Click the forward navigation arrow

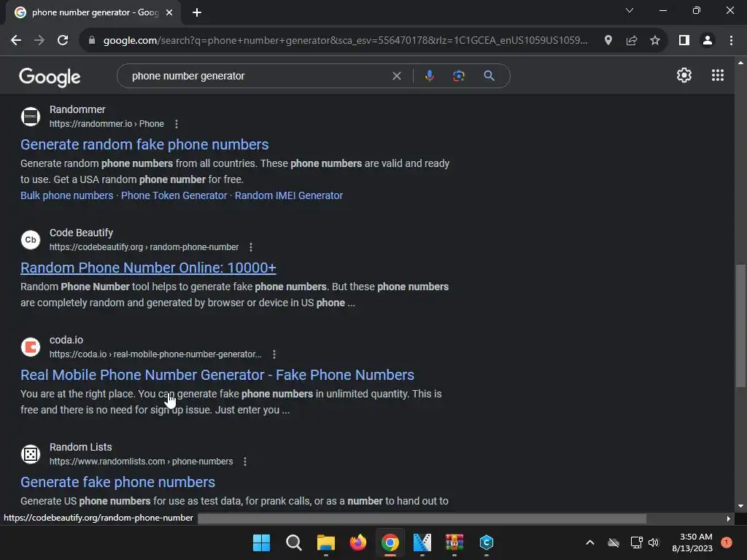[x=39, y=41]
